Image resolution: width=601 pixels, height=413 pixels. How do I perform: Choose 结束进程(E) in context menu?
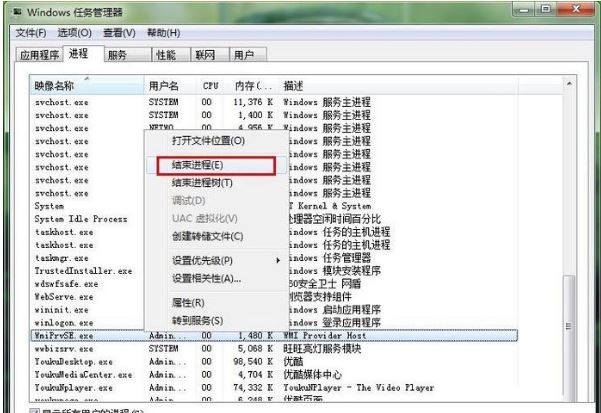(x=216, y=166)
